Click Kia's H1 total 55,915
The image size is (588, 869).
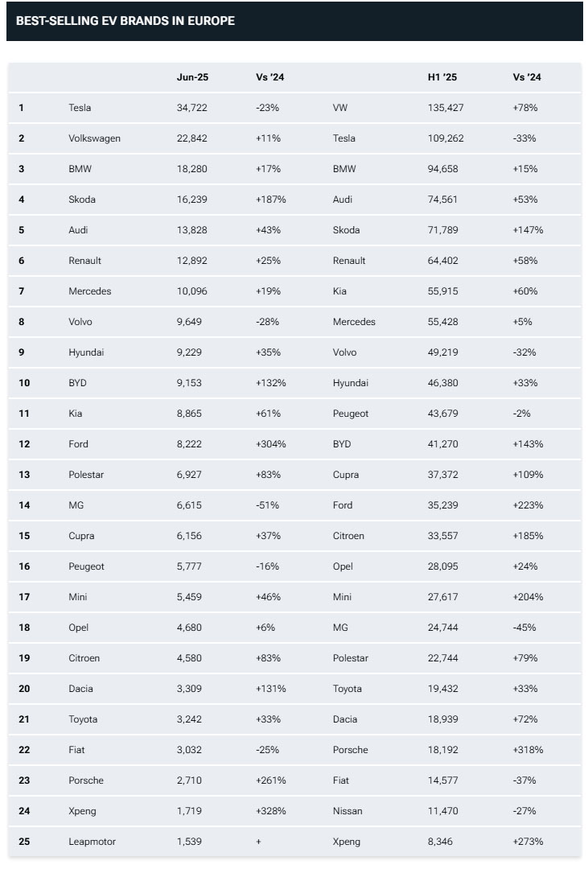click(x=442, y=291)
